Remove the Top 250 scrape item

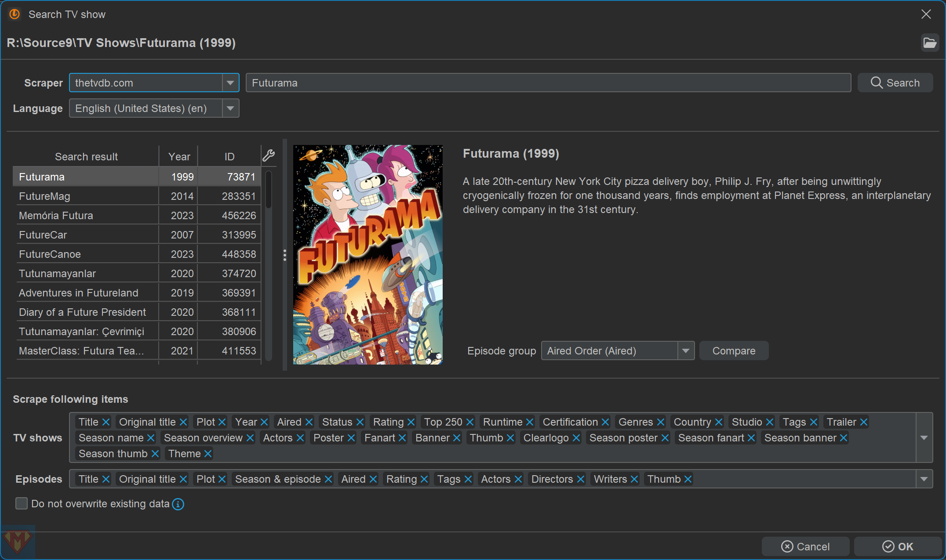pyautogui.click(x=470, y=422)
